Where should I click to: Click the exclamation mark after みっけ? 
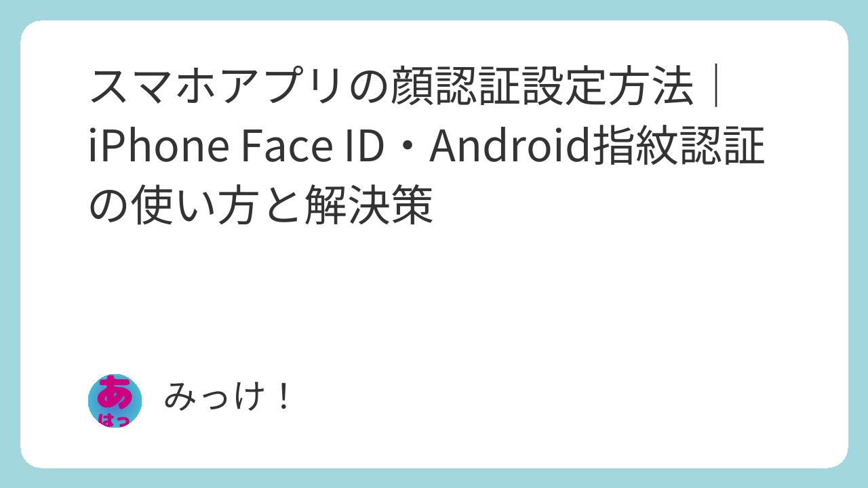coord(284,397)
